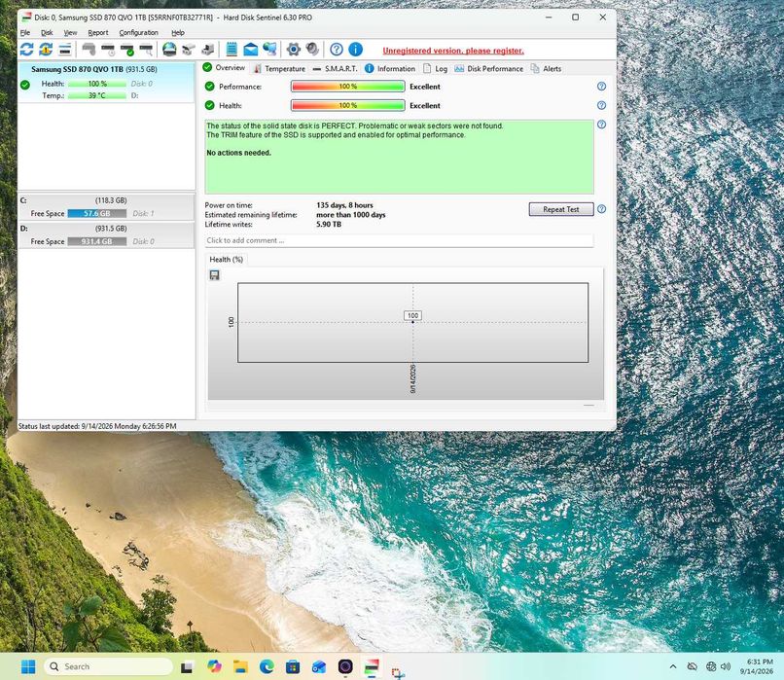The width and height of the screenshot is (784, 680).
Task: Click the question mark help toolbar icon
Action: click(337, 49)
